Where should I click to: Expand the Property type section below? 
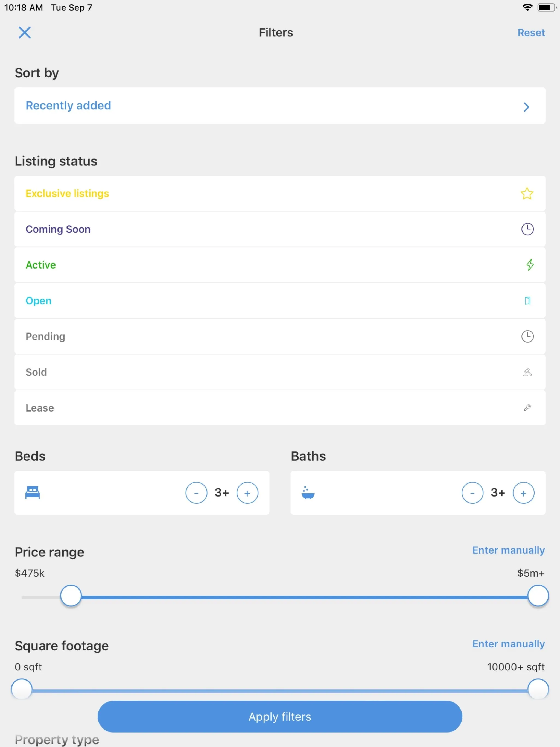(x=57, y=739)
